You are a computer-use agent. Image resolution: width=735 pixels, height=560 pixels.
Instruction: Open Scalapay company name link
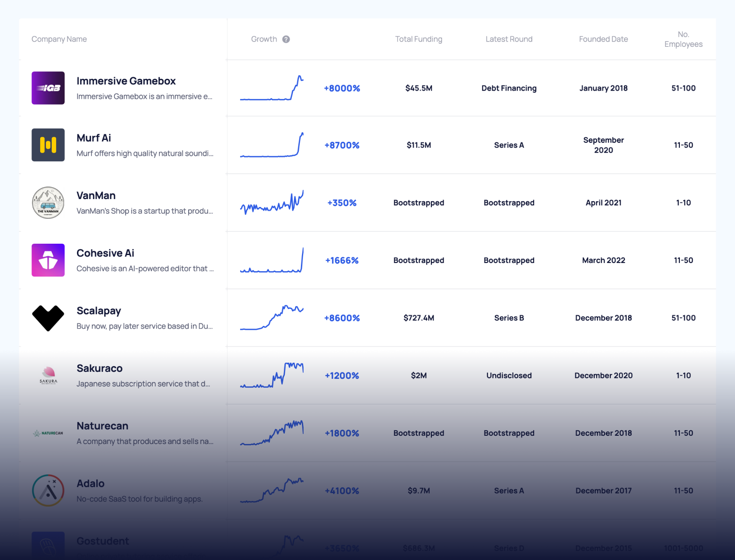(x=99, y=311)
